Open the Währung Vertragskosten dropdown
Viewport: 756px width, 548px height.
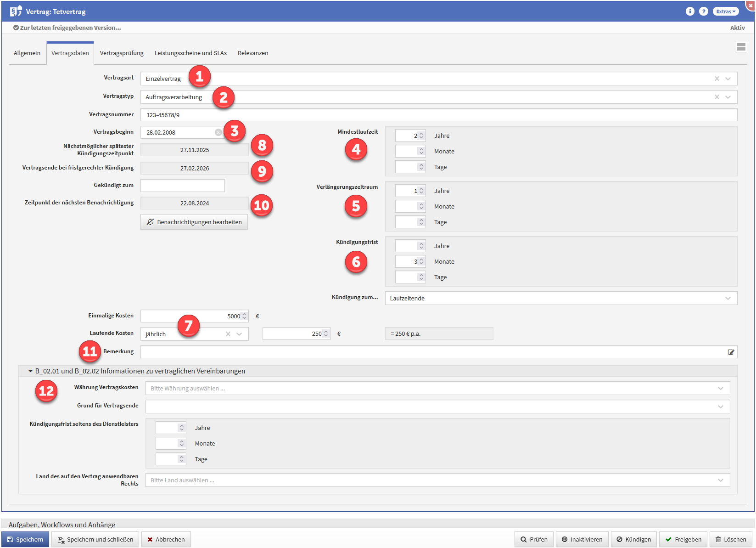[720, 389]
